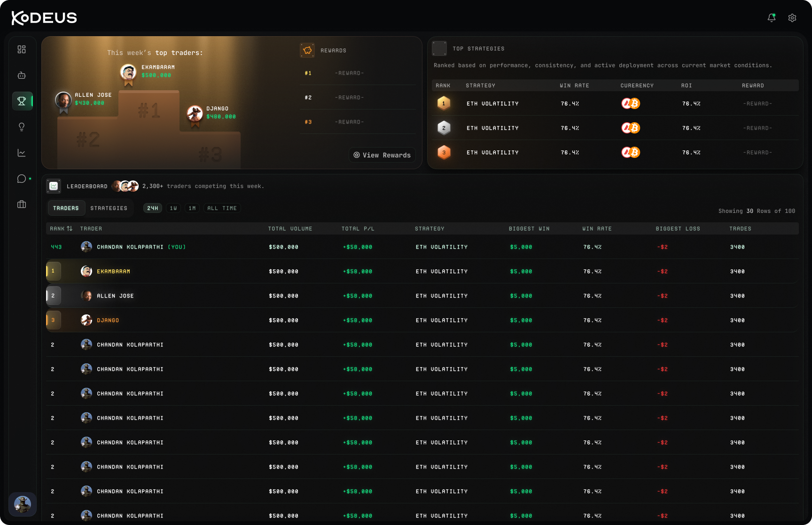Click the ROI column header
812x525 pixels.
coord(687,86)
